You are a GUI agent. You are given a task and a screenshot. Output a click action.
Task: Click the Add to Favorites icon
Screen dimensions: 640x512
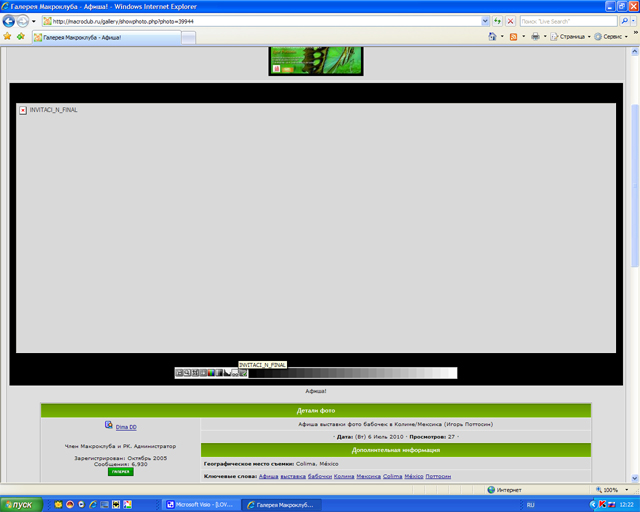pyautogui.click(x=20, y=37)
